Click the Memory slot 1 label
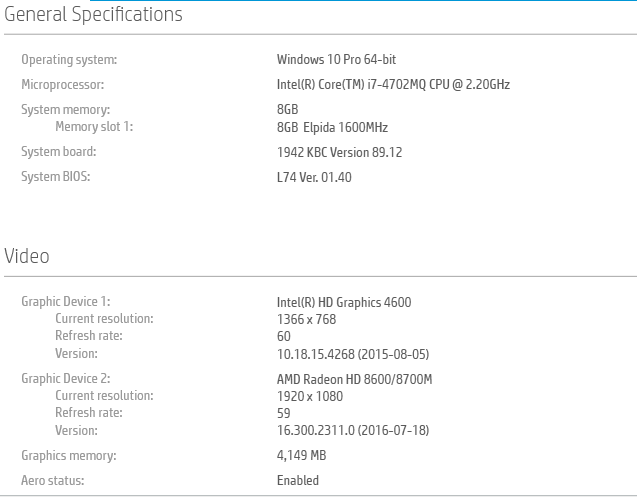Viewport: 637px width, 497px height. 94,127
